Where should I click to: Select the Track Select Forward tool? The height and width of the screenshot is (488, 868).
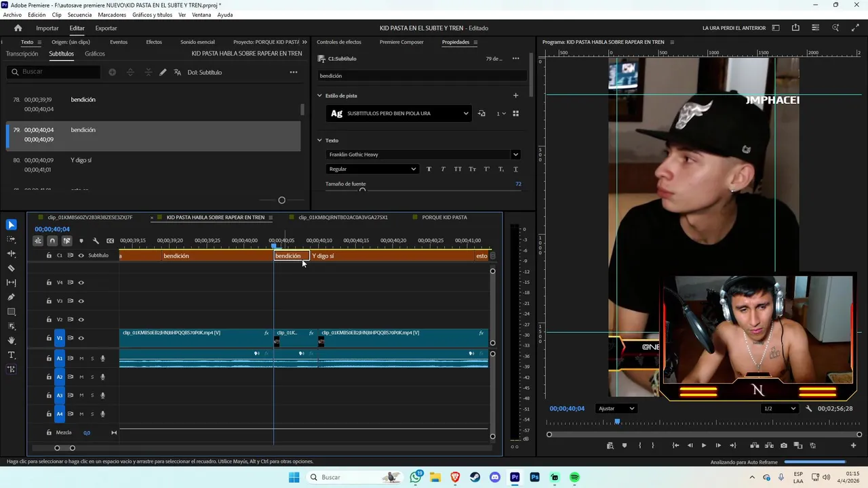point(11,239)
